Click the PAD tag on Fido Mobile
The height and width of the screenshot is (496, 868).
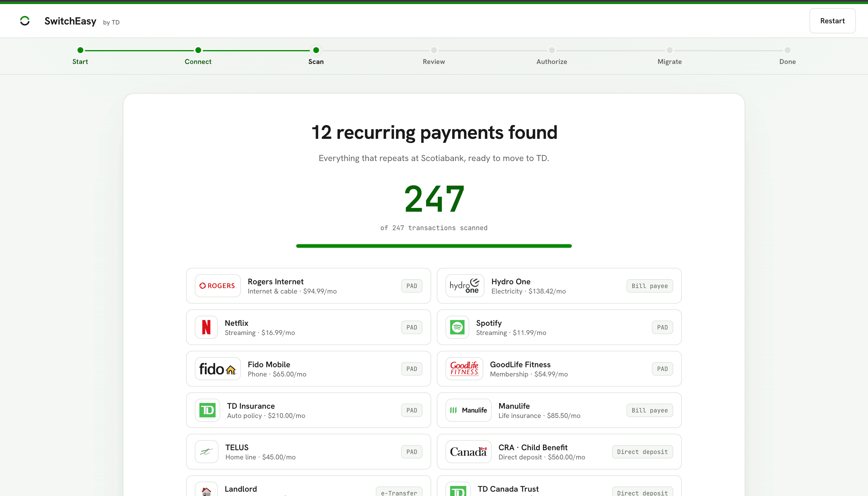tap(412, 369)
